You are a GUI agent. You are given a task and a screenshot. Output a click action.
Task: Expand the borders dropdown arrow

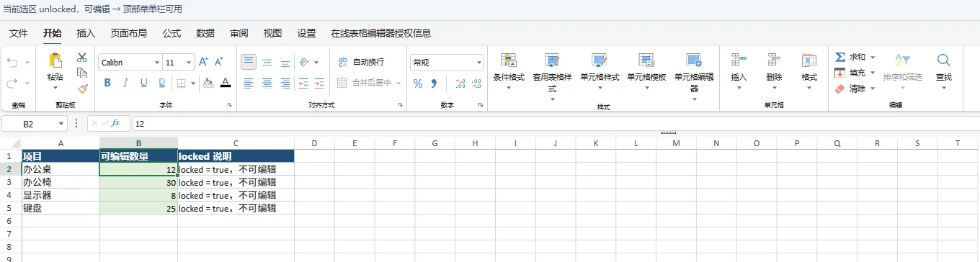point(192,83)
